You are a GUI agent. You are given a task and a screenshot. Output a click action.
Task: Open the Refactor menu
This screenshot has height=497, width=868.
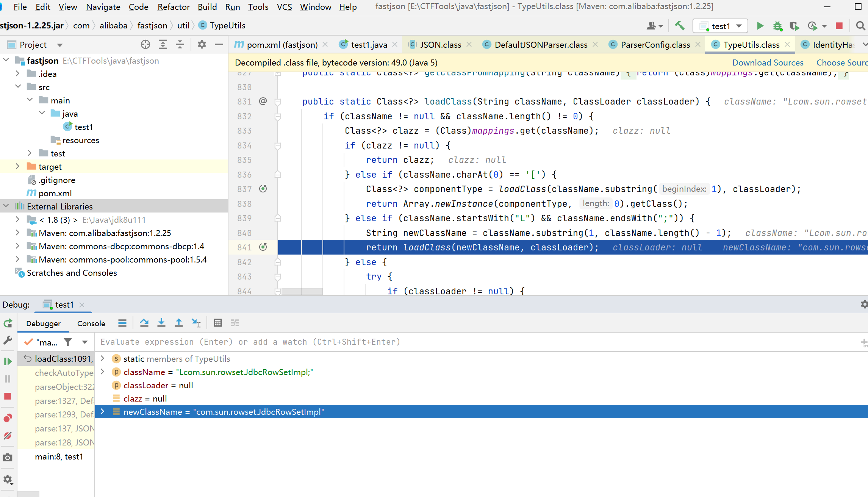pos(174,7)
